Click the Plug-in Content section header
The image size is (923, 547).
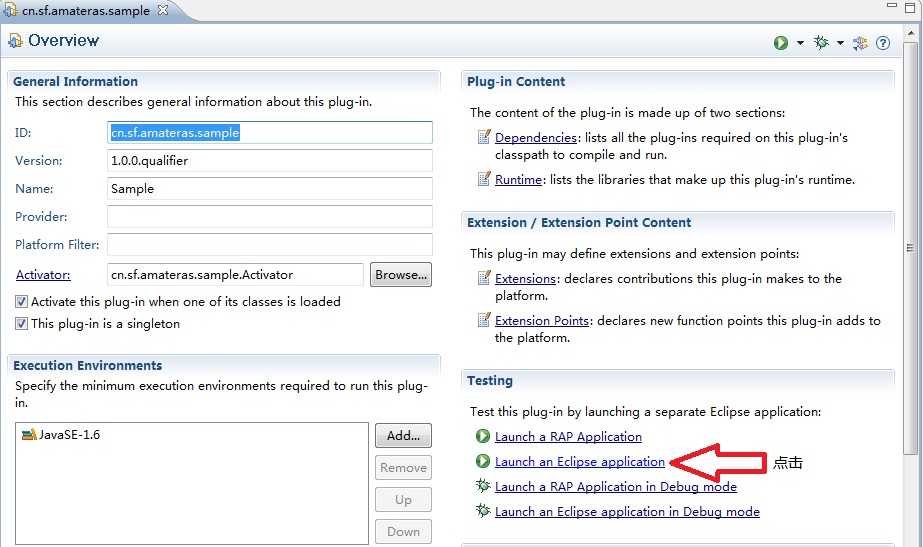pos(516,81)
